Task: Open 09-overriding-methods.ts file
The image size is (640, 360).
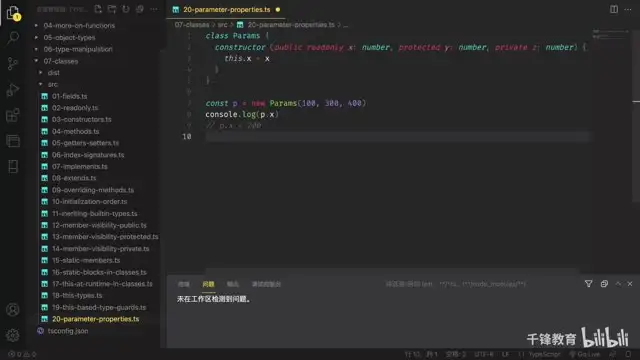Action: (x=93, y=190)
